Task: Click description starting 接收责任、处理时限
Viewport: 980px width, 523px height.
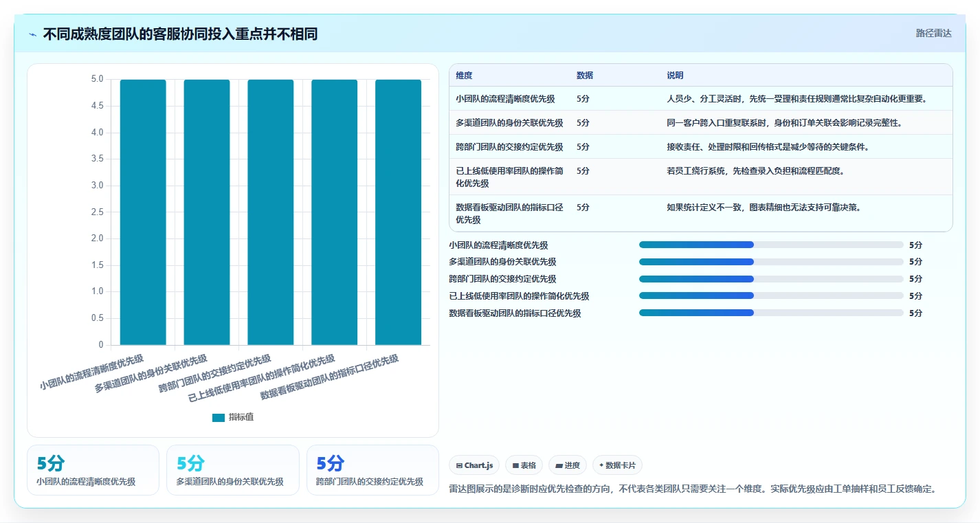Action: point(770,147)
